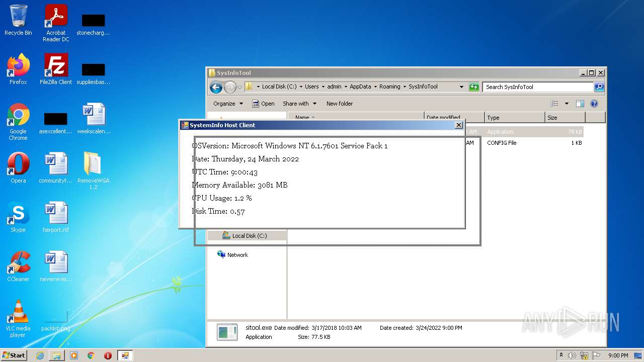Click the Opera taskbar icon
644x362 pixels.
point(108,355)
